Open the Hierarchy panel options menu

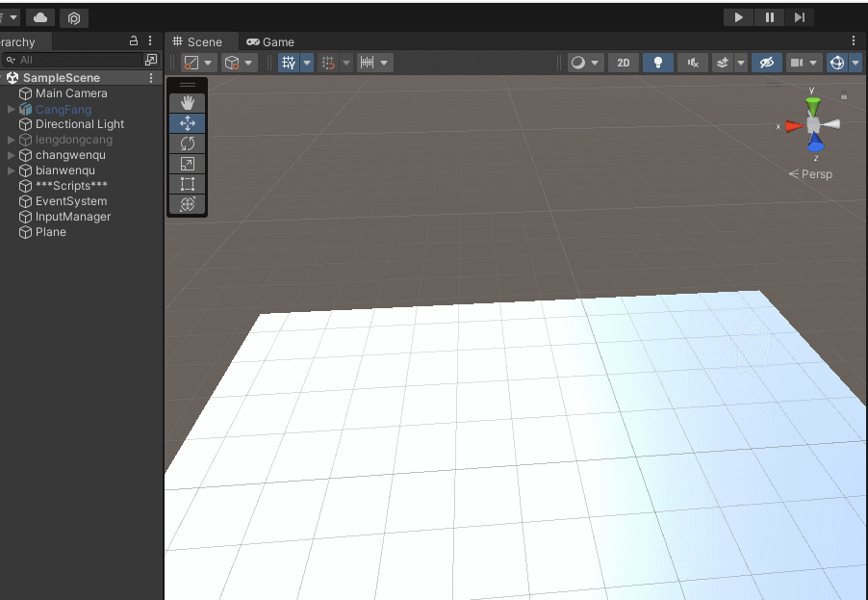150,40
